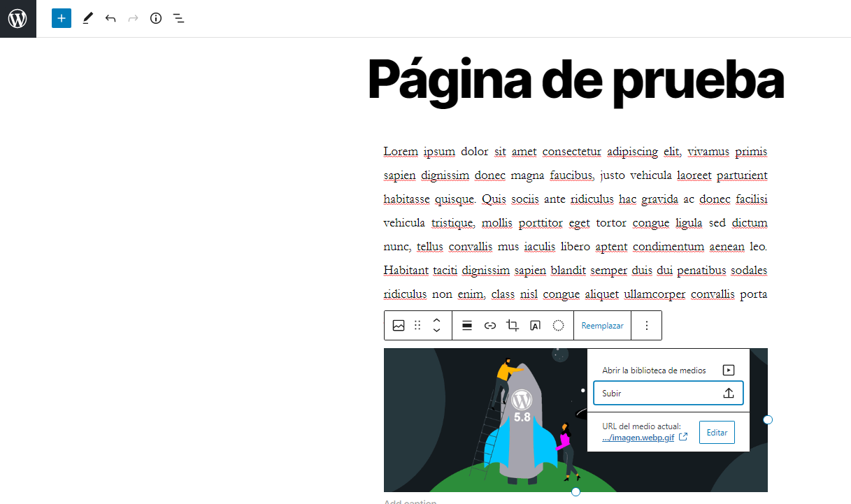851x504 pixels.
Task: Redo the reverted change
Action: point(133,18)
